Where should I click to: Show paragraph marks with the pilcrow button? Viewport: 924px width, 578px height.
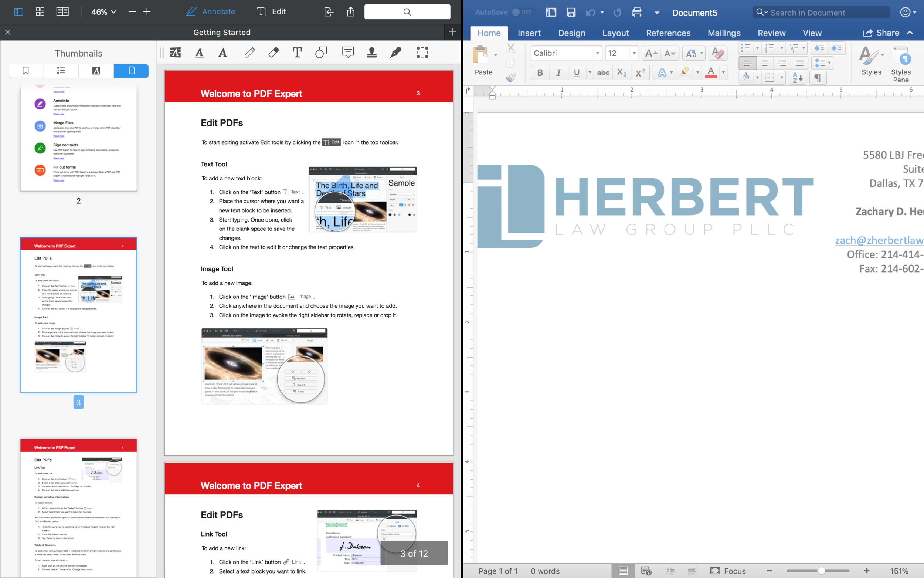point(818,78)
